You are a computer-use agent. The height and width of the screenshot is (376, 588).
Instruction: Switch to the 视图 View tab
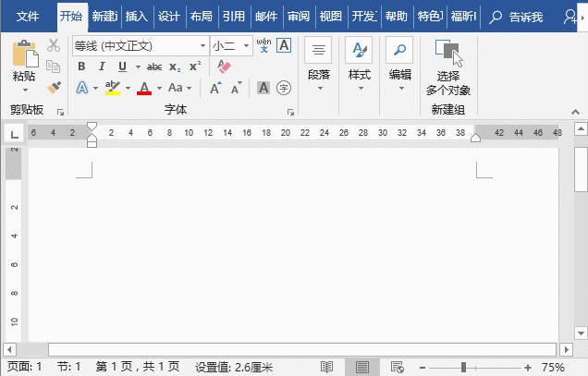[x=331, y=17]
